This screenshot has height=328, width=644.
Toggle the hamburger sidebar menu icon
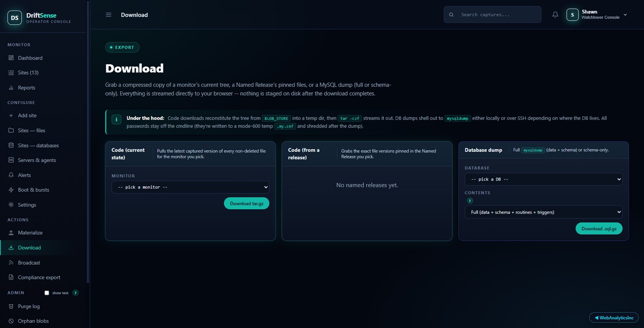(x=108, y=15)
